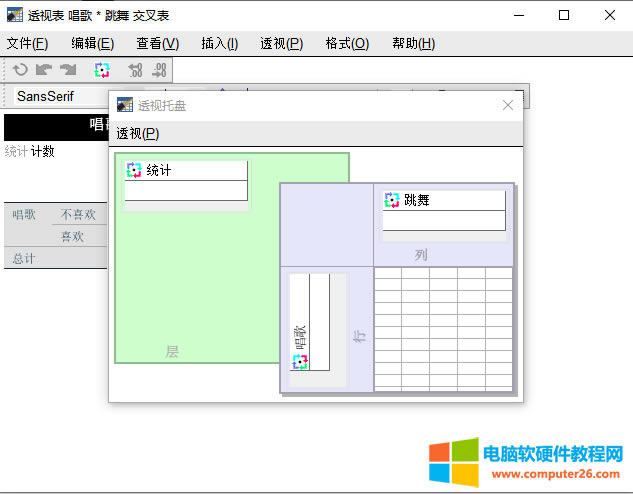Open the 编辑(E) menu
The width and height of the screenshot is (633, 494).
pyautogui.click(x=92, y=43)
